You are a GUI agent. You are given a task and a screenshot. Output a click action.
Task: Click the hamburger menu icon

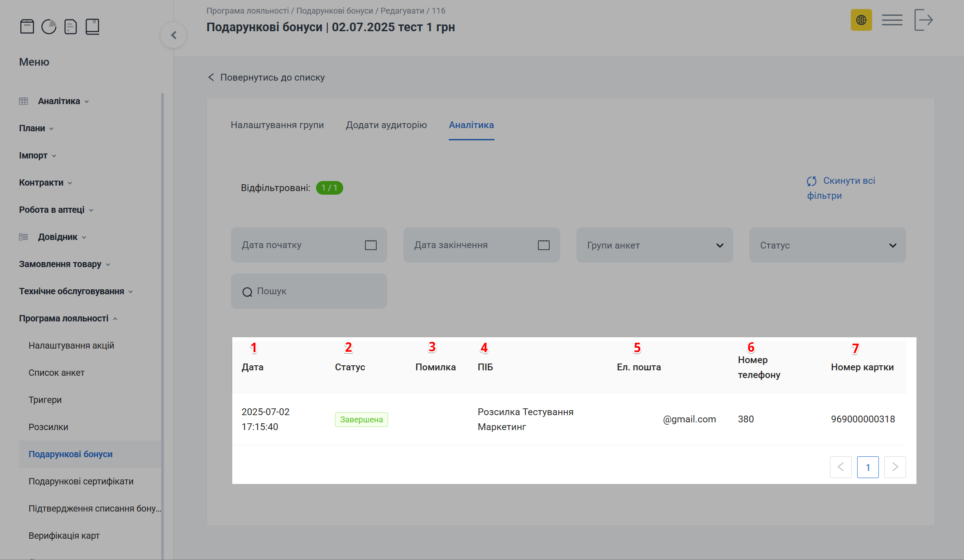[892, 20]
